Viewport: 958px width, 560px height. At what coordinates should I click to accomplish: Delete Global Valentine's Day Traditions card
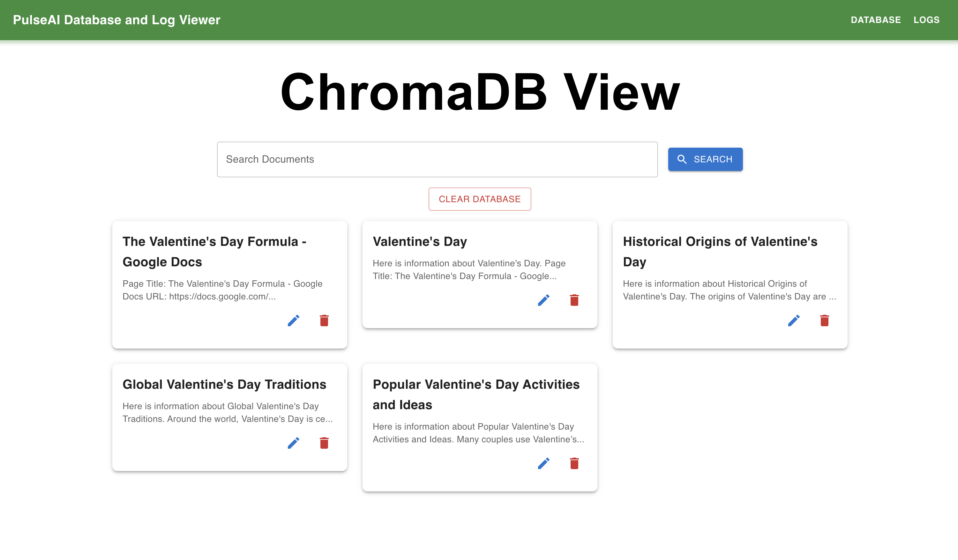(324, 443)
